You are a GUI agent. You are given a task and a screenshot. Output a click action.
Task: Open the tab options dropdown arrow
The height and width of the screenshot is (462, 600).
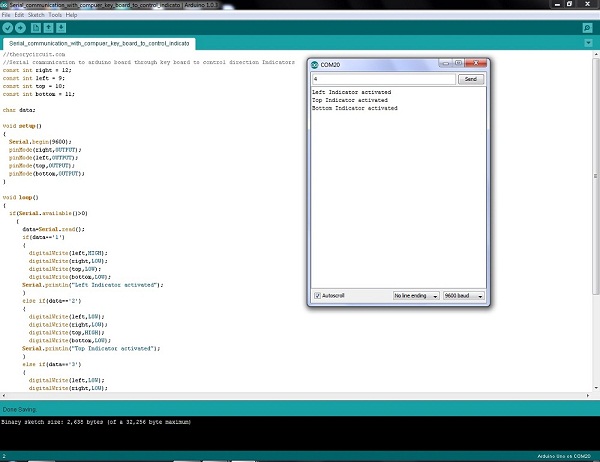click(589, 43)
